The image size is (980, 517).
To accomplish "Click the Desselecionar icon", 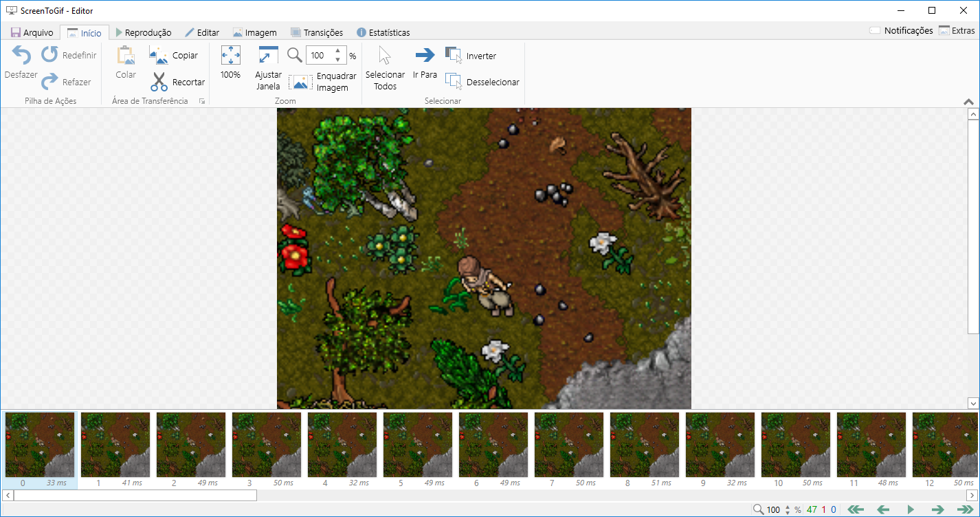I will pos(454,82).
